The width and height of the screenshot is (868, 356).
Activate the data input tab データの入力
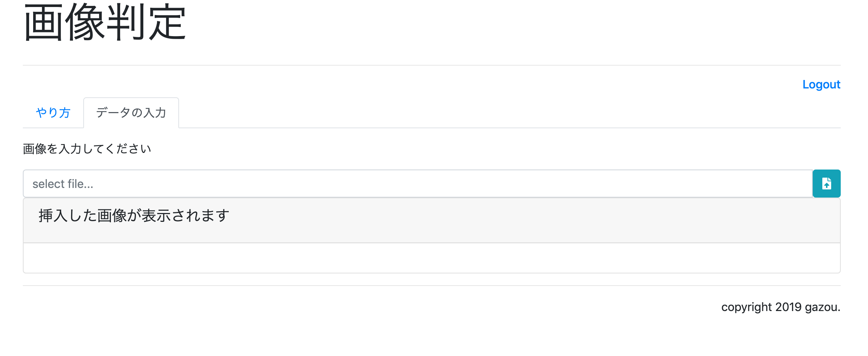click(131, 113)
